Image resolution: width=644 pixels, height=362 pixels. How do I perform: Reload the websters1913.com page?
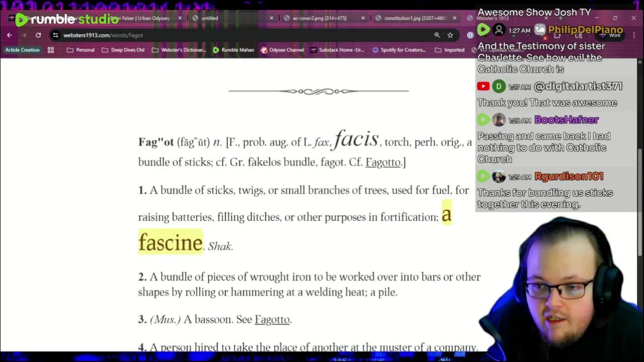coord(38,35)
